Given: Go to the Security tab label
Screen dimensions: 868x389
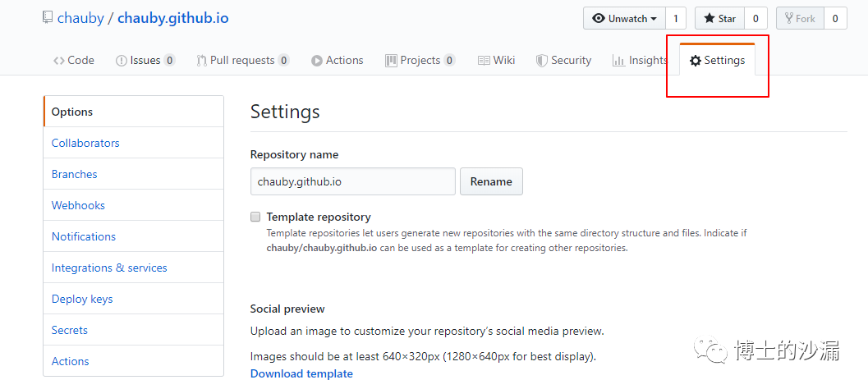Looking at the screenshot, I should click(571, 60).
